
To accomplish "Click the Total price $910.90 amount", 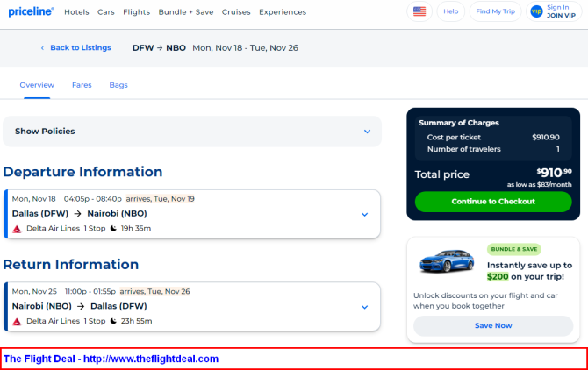I will click(x=554, y=173).
